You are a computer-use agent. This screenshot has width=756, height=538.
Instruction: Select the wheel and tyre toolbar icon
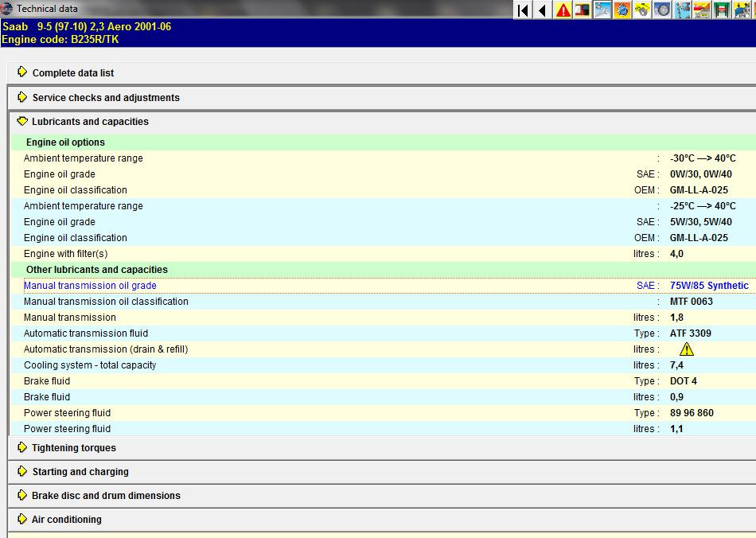pos(662,10)
